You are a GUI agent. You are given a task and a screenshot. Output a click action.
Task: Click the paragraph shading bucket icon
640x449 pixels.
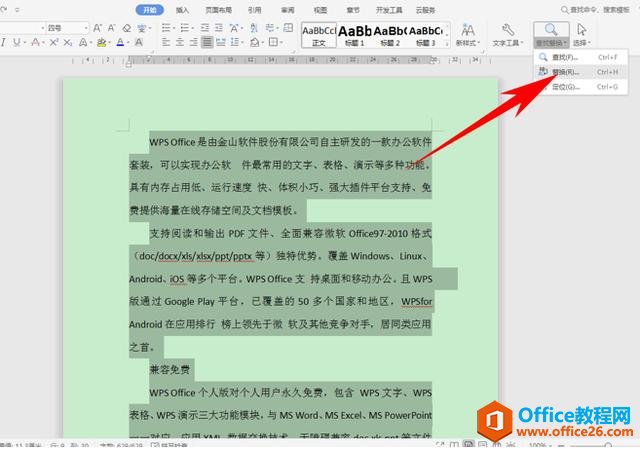pos(254,42)
